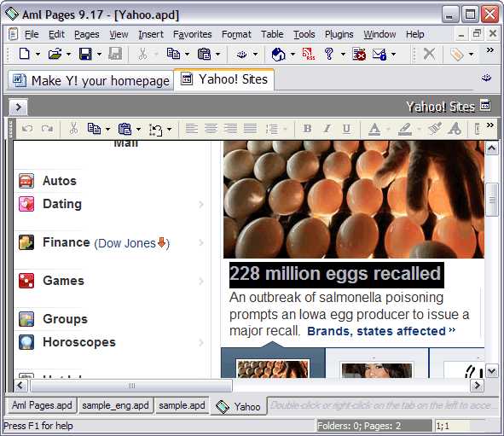Click the Help question mark icon
The width and height of the screenshot is (504, 436).
coord(329,54)
